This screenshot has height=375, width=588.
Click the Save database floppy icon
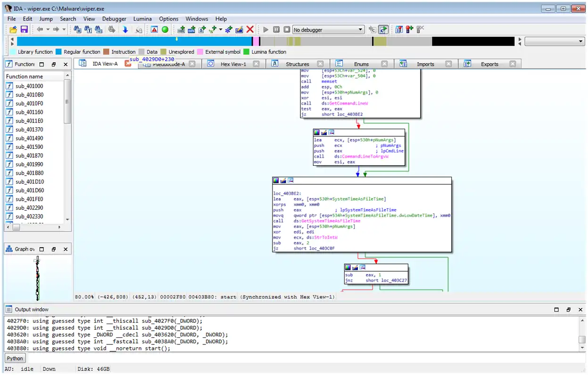coord(24,30)
